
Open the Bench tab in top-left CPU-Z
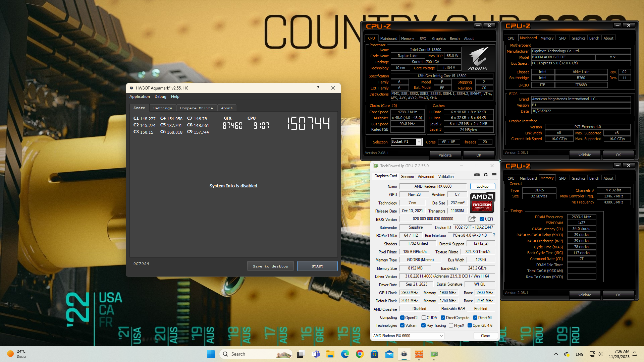(x=454, y=39)
